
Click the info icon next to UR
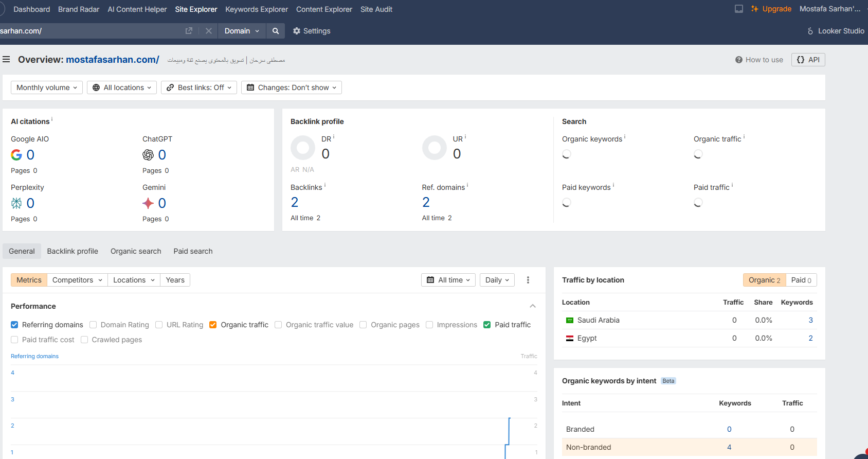coord(465,137)
